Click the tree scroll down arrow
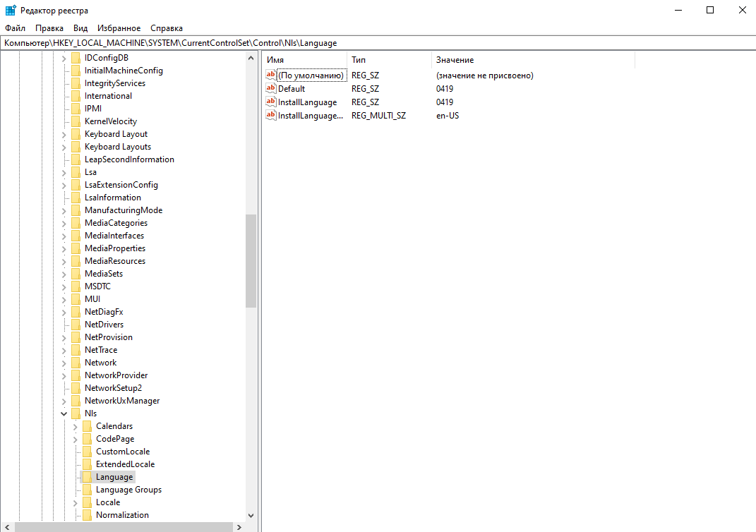 tap(251, 515)
